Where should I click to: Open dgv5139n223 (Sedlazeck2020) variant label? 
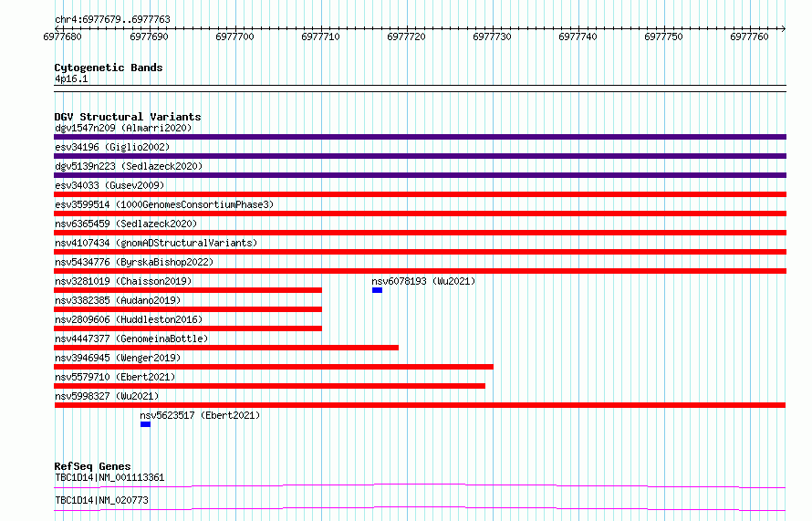point(129,166)
